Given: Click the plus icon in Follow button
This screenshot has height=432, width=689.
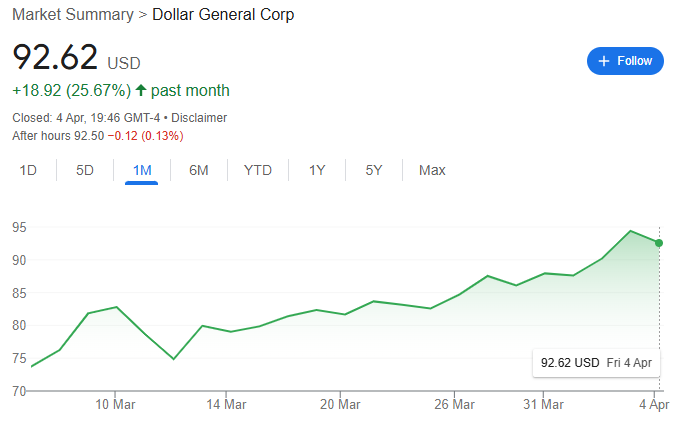Looking at the screenshot, I should [604, 61].
